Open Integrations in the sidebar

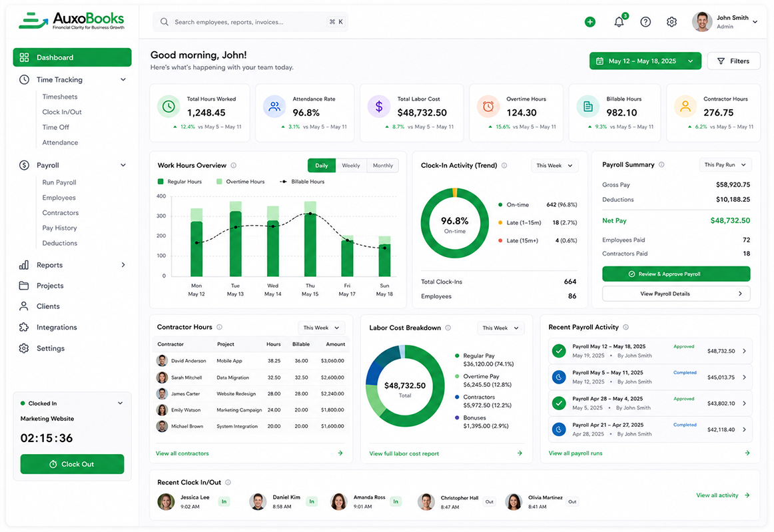(x=57, y=327)
